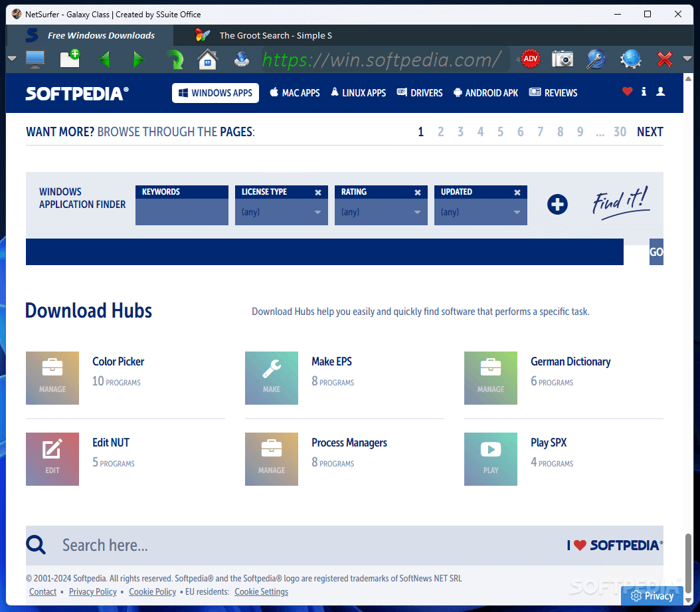This screenshot has height=612, width=700.
Task: Open a new tab with the plus document icon
Action: 70,58
